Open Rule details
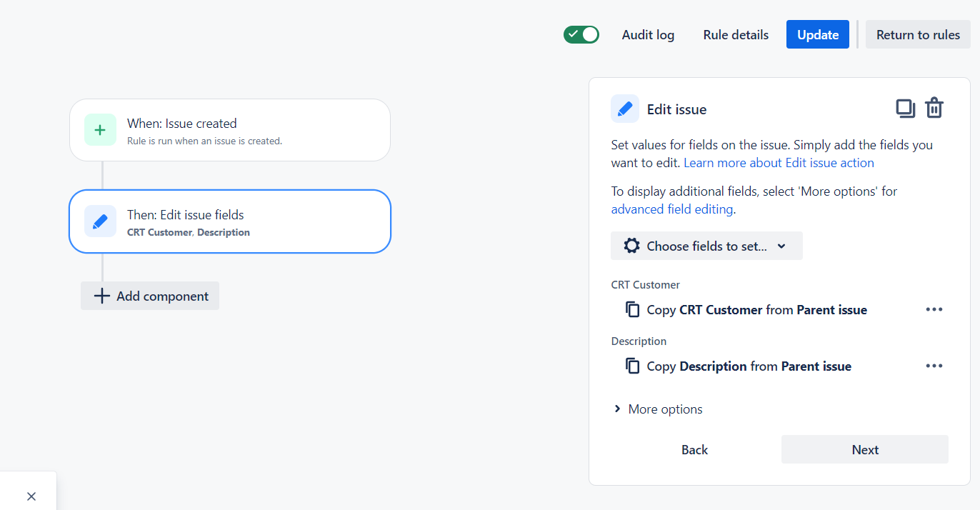Image resolution: width=980 pixels, height=510 pixels. tap(736, 34)
